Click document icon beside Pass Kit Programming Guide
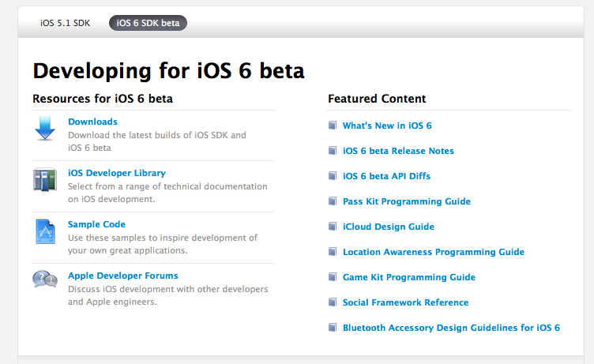 (333, 201)
